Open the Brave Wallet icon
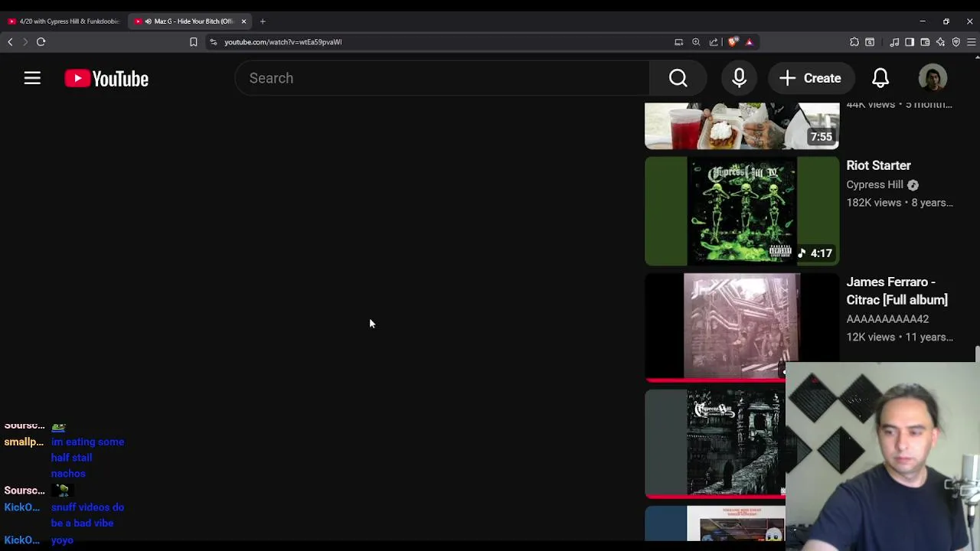Image resolution: width=980 pixels, height=551 pixels. (925, 42)
